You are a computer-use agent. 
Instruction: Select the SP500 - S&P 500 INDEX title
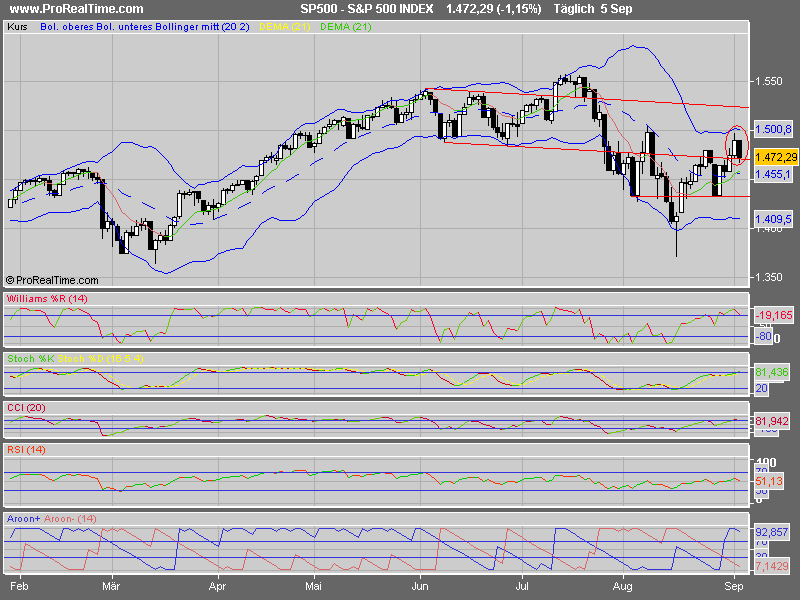366,9
